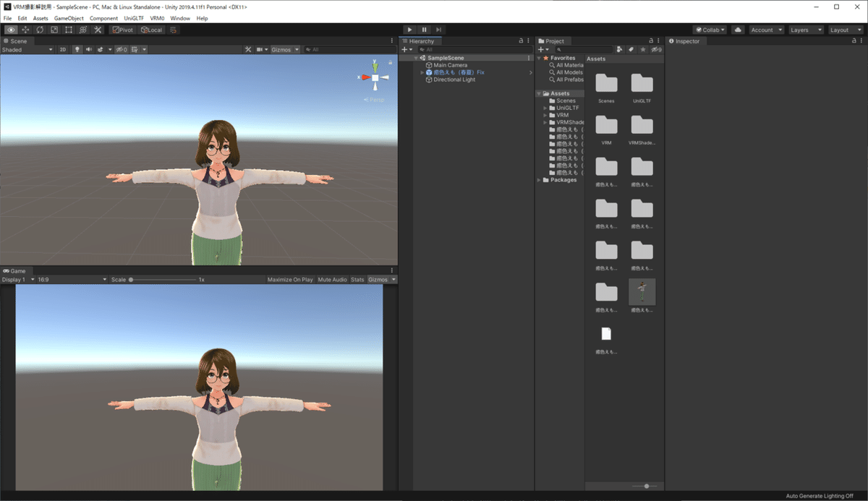868x501 pixels.
Task: Open Collab dropdown
Action: pos(710,30)
